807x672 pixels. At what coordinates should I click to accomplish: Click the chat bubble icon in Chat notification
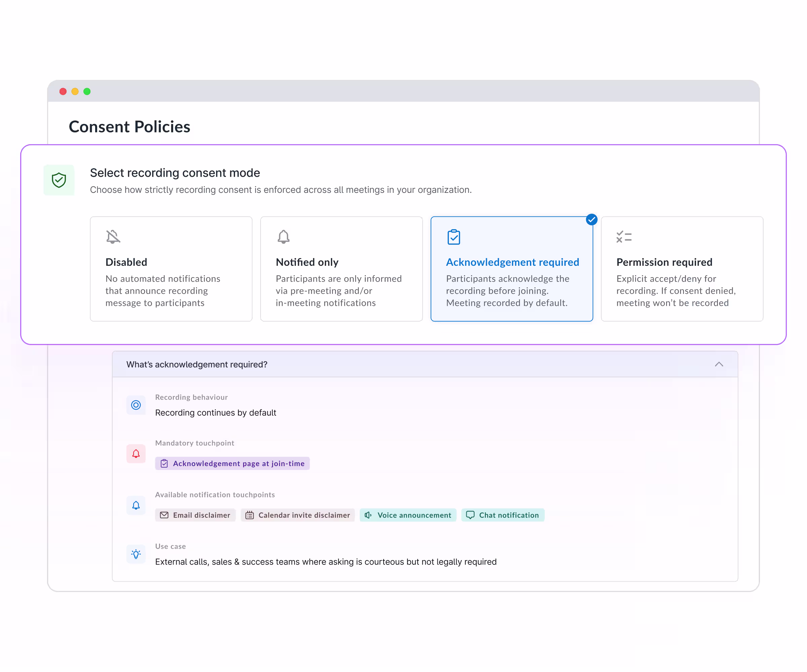pos(470,515)
